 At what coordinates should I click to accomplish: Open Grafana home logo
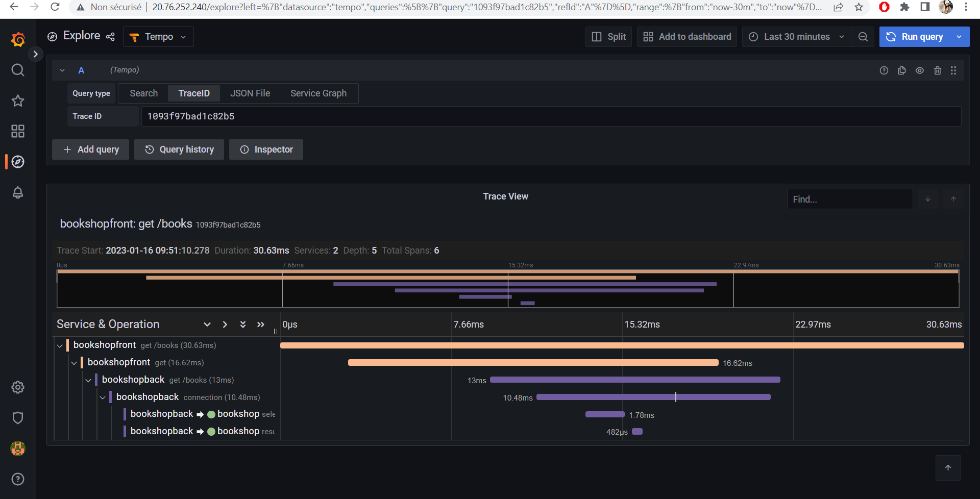click(18, 39)
